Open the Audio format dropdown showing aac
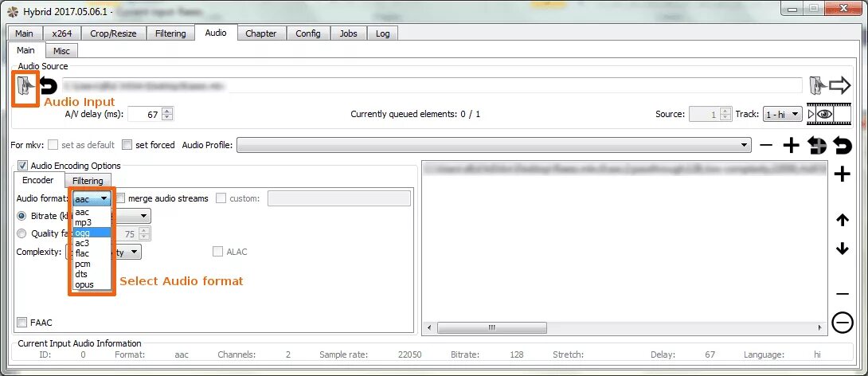 [x=92, y=198]
